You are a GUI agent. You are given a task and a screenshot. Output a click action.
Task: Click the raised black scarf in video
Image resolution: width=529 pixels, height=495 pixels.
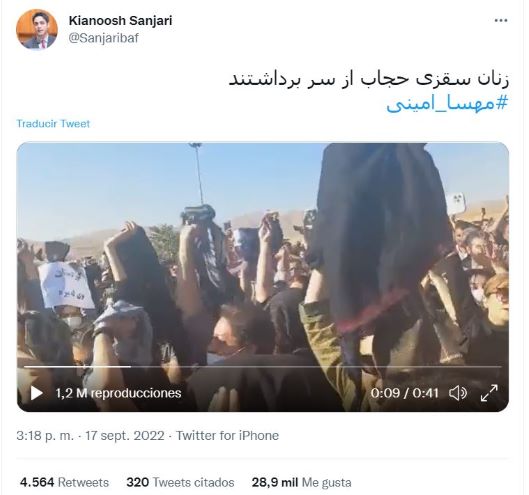(376, 236)
